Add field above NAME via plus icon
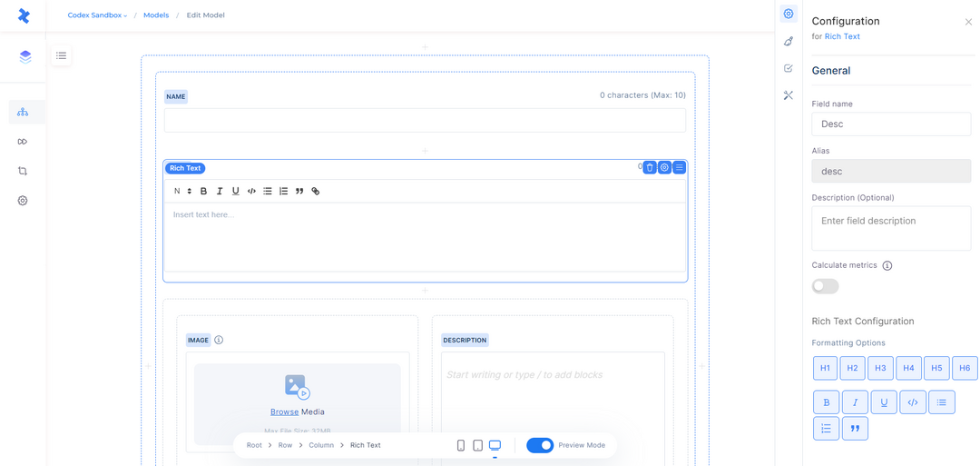 [x=425, y=47]
